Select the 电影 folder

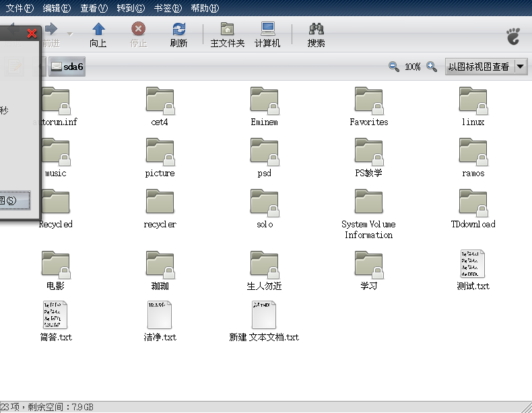(55, 271)
